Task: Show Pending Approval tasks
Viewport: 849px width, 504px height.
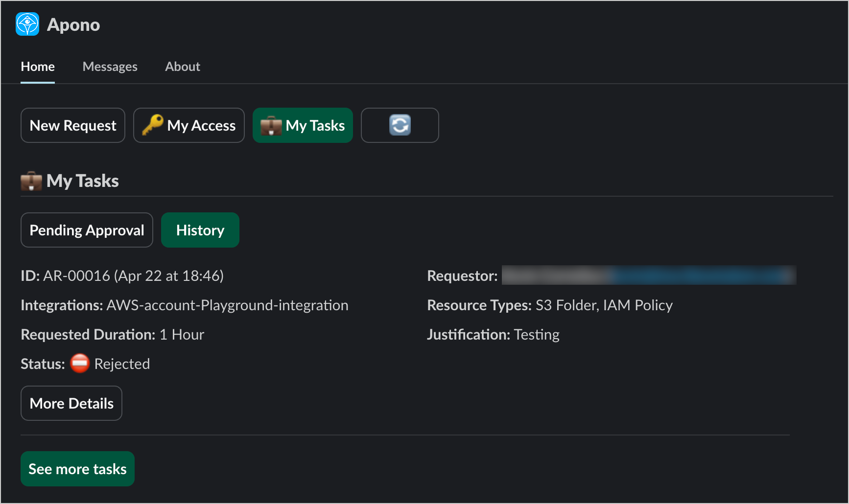Action: pos(87,230)
